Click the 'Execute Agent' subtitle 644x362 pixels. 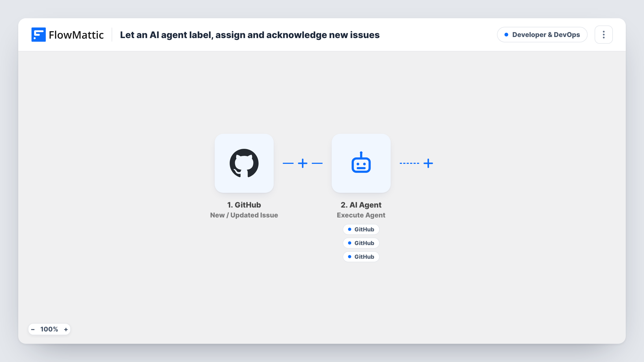(x=361, y=215)
